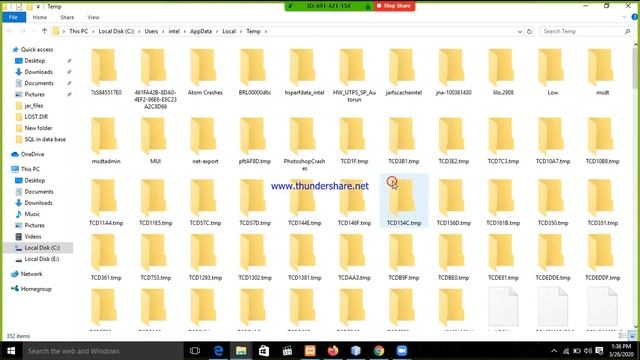Click AppData in the address path
Viewport: 640px width, 360px height.
[200, 31]
